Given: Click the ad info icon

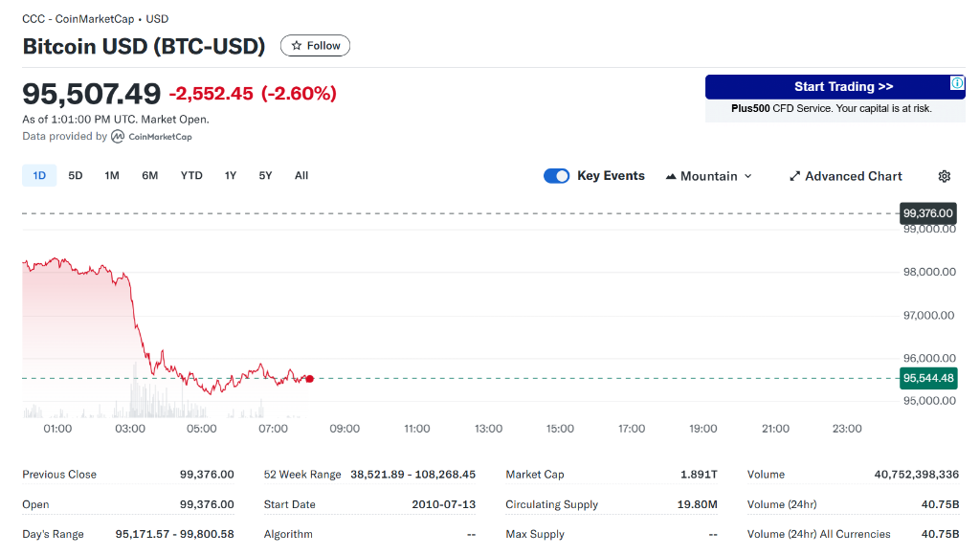Looking at the screenshot, I should click(957, 83).
